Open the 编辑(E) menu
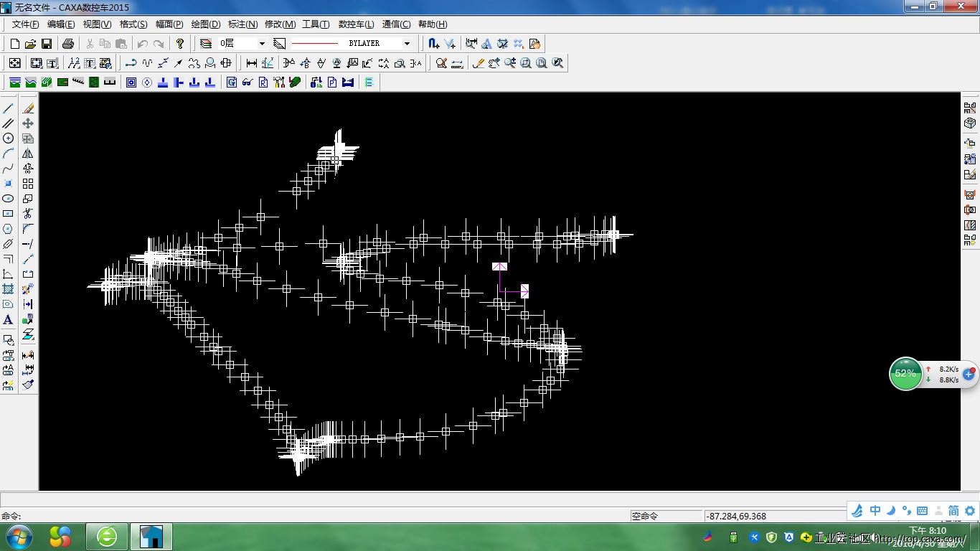The image size is (980, 551). [x=61, y=24]
